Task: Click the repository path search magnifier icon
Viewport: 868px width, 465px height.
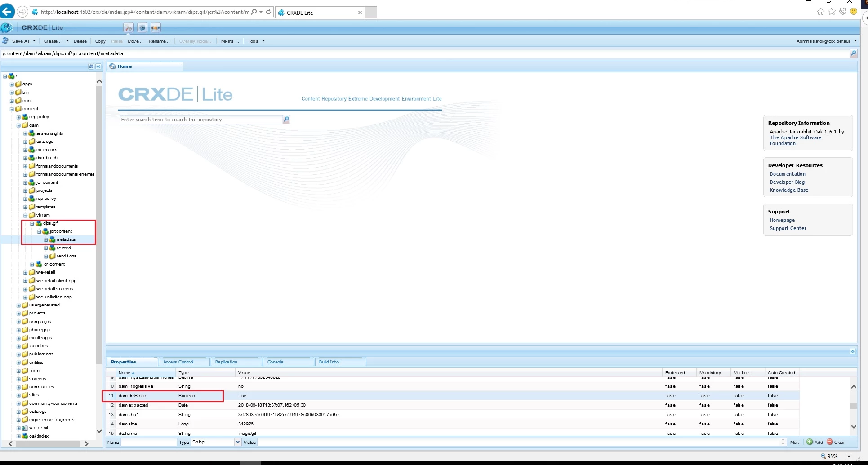Action: [853, 53]
